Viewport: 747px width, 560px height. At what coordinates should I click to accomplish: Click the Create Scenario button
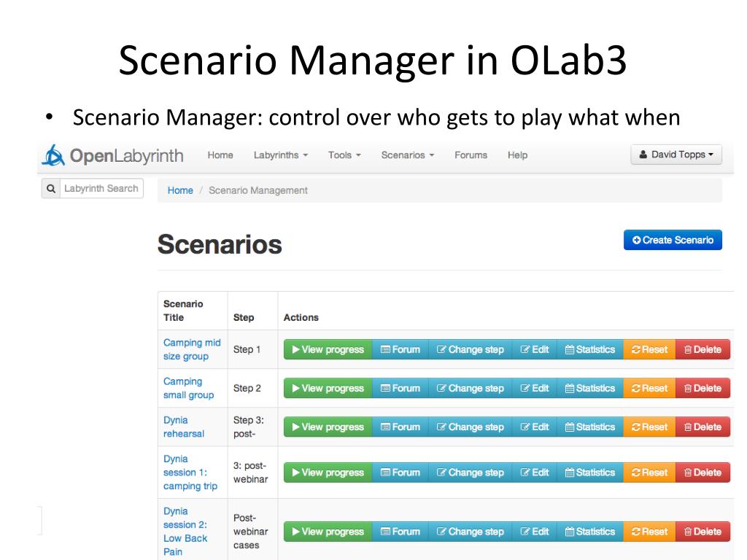tap(673, 240)
